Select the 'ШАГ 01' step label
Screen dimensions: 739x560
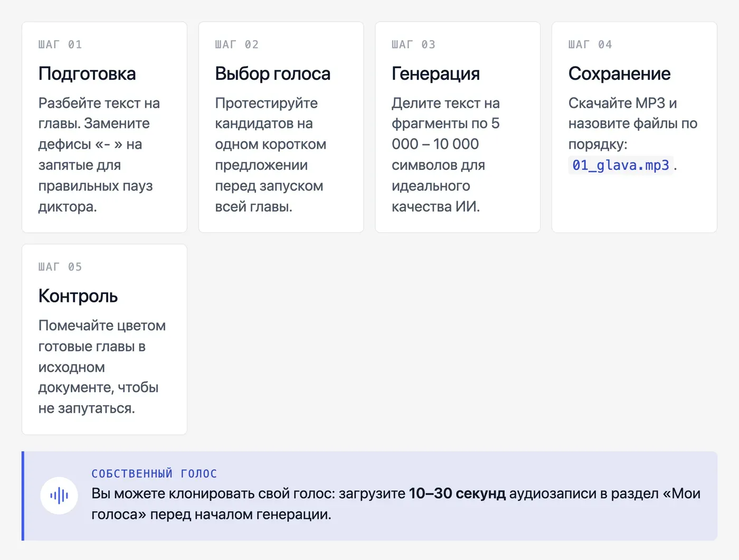coord(60,45)
